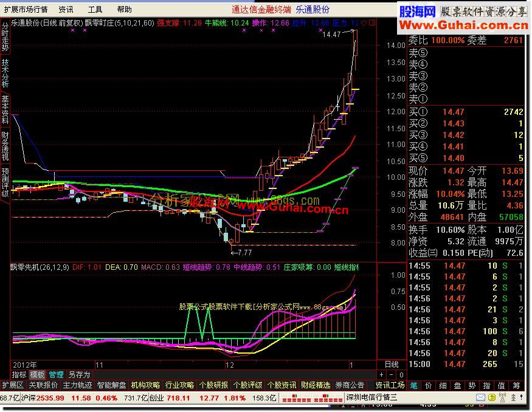Click the 飘零盯庄(5,10,21,60) indicator label
The height and width of the screenshot is (412, 532).
point(119,23)
